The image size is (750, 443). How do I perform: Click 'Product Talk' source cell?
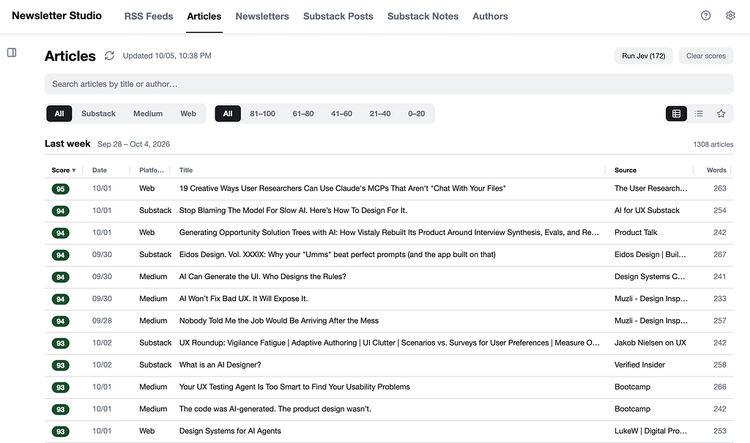[636, 233]
